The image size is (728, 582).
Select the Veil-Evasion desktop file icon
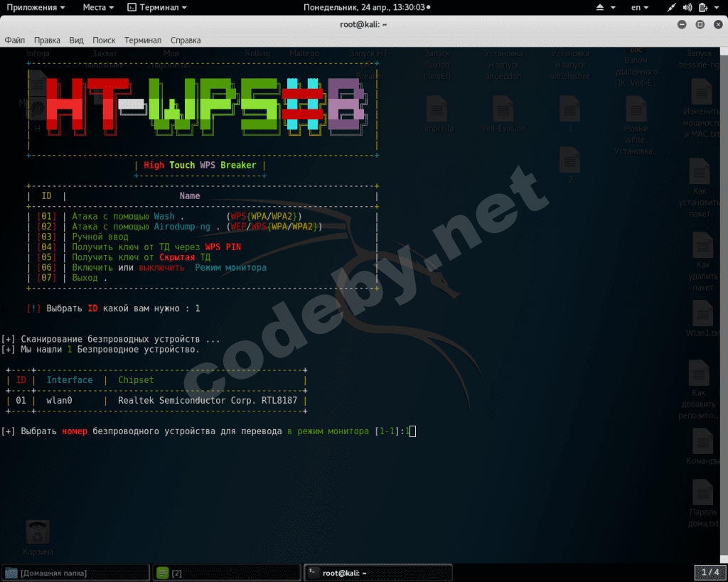[x=503, y=114]
